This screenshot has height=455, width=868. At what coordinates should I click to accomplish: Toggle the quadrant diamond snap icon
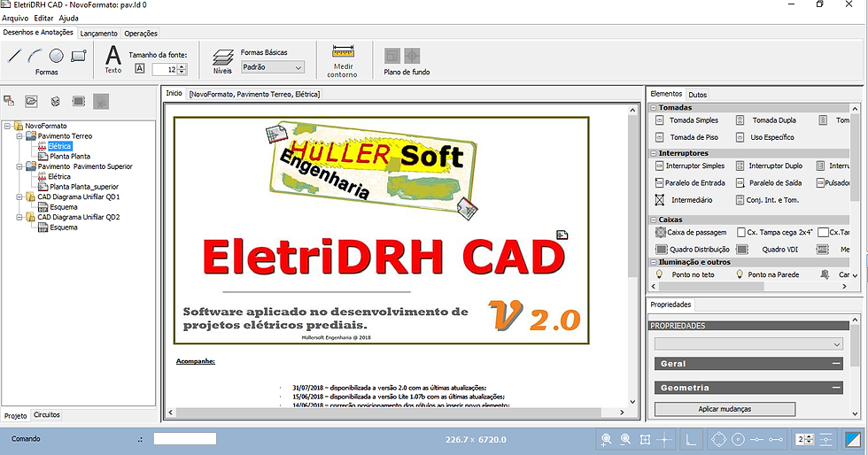point(718,439)
